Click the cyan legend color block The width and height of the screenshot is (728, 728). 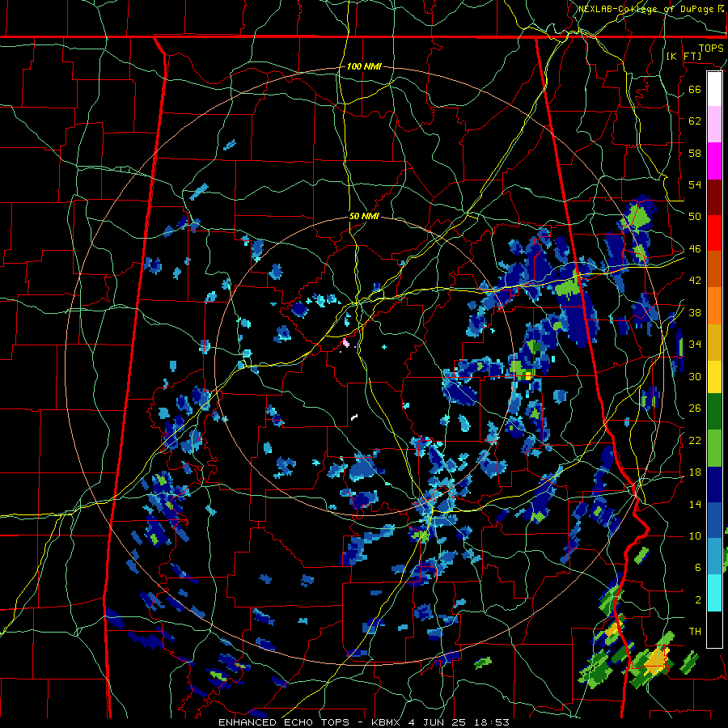click(714, 593)
